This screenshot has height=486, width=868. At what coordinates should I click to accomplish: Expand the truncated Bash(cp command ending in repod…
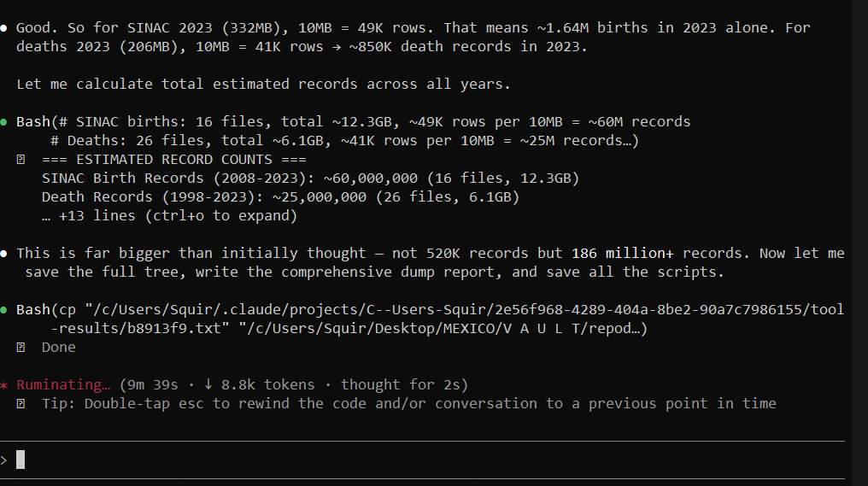(x=430, y=319)
